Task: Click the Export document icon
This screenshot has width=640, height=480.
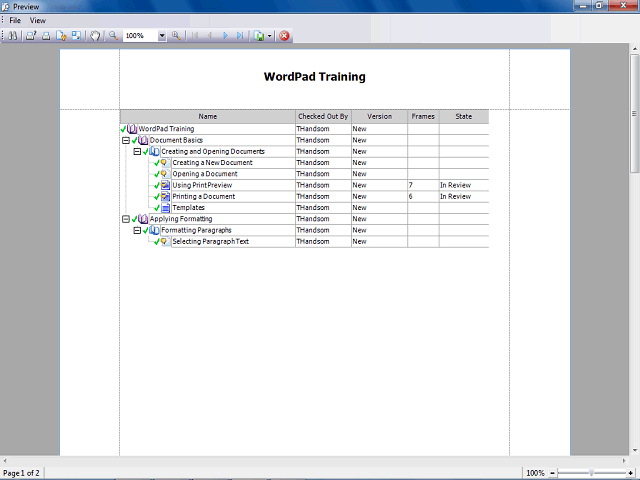Action: [x=259, y=36]
